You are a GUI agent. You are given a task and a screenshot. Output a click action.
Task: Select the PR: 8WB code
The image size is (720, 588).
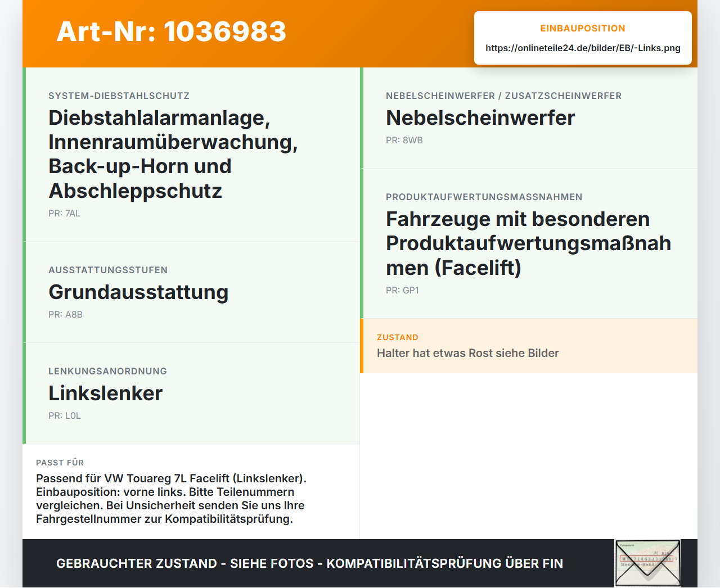click(x=404, y=140)
